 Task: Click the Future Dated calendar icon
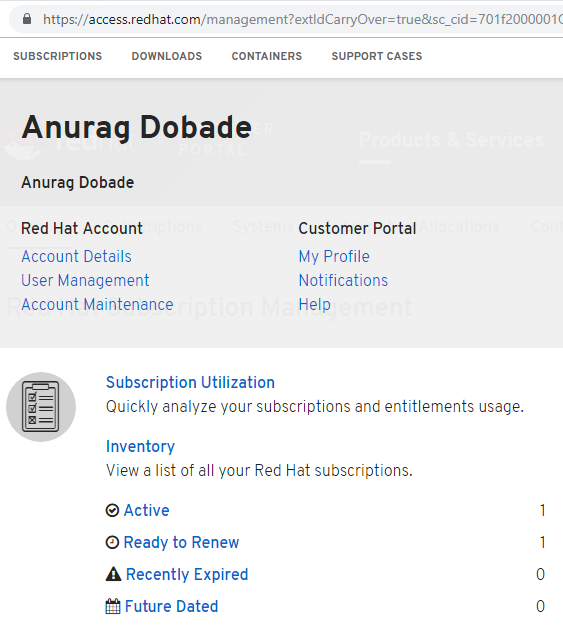pyautogui.click(x=113, y=606)
